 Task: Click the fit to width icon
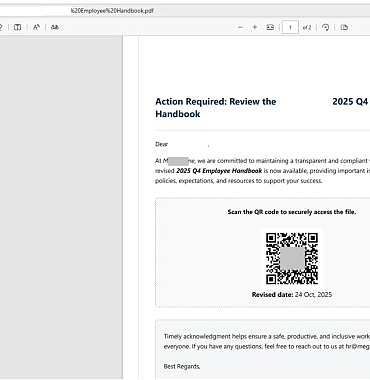click(x=270, y=27)
